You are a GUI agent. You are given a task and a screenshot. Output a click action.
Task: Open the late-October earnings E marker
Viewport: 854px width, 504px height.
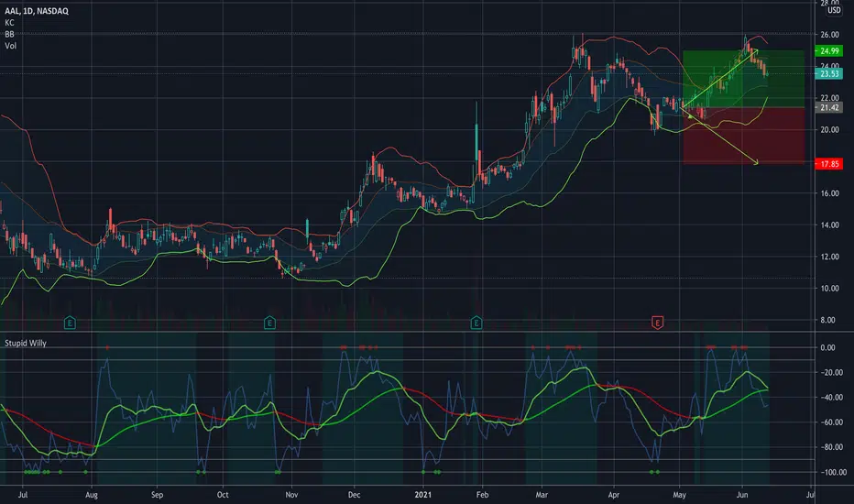click(x=269, y=323)
